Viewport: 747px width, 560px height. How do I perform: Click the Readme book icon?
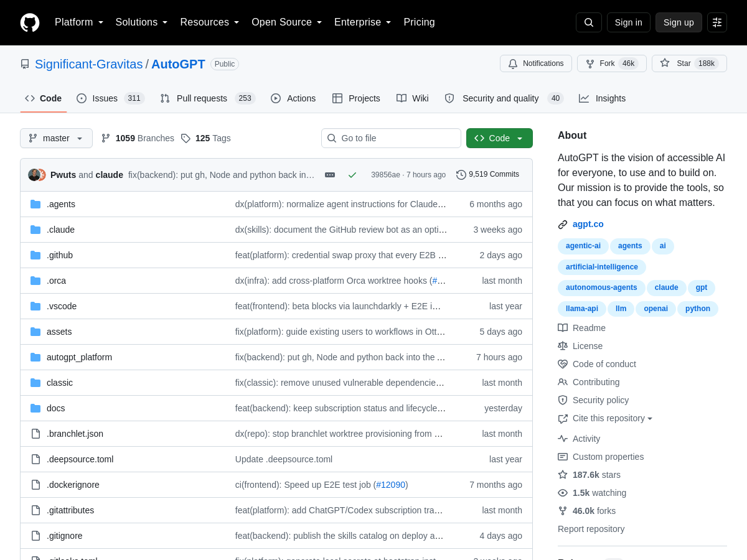(x=563, y=328)
